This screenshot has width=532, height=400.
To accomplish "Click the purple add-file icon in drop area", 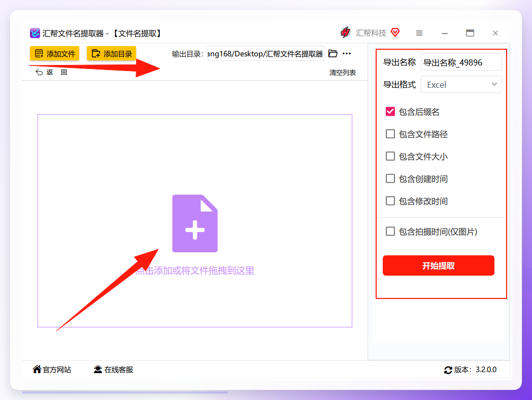I will coord(195,223).
